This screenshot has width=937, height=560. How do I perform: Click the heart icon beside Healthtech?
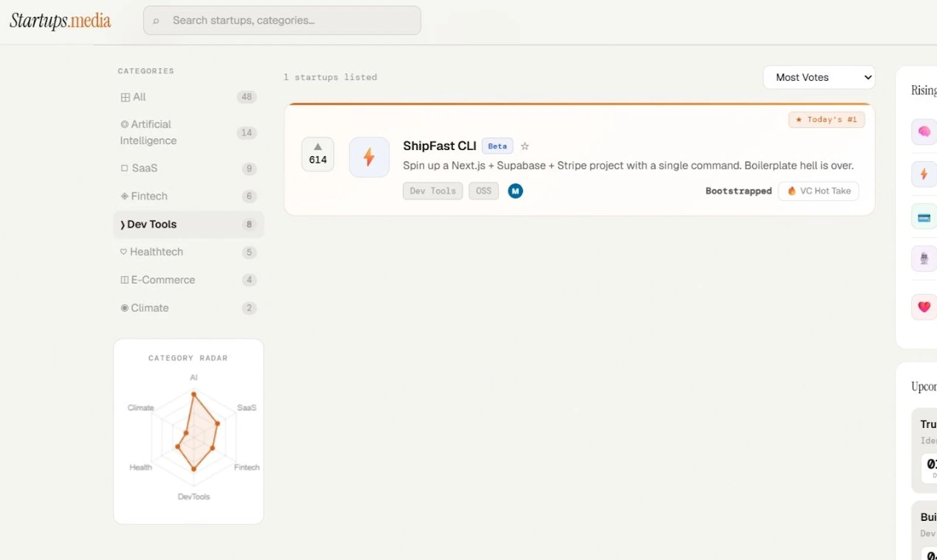tap(124, 252)
